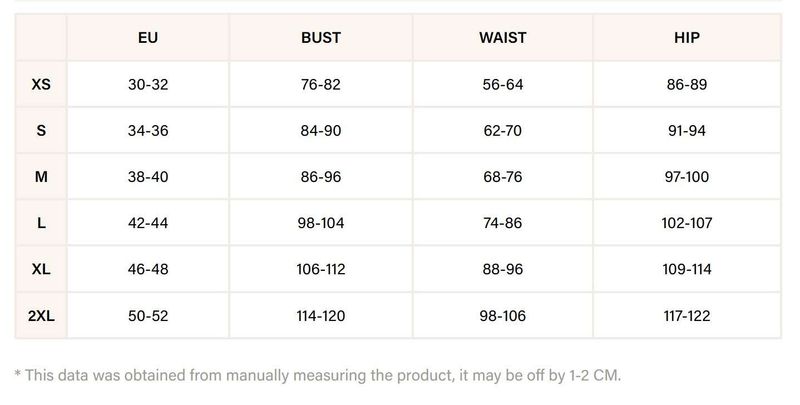The width and height of the screenshot is (800, 405).
Task: Click the hip 102-107 cell
Action: click(687, 223)
